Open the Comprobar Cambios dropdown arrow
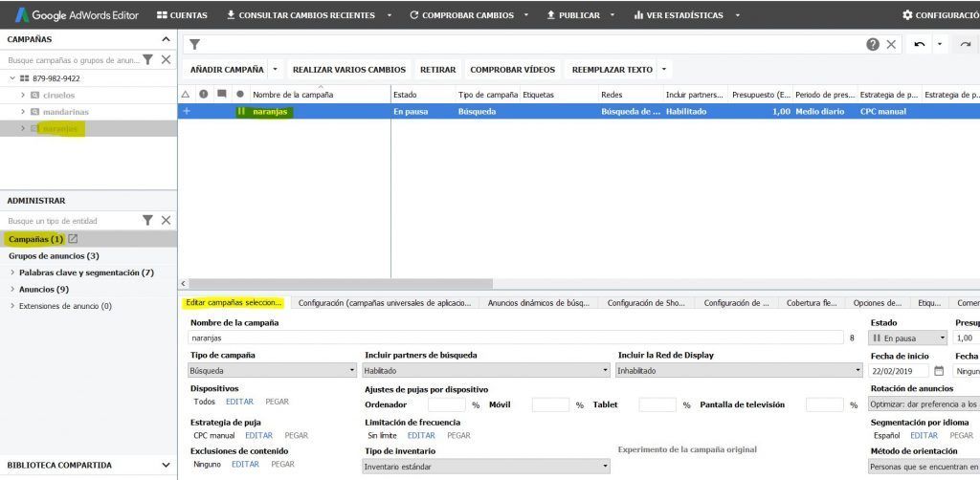 click(526, 15)
